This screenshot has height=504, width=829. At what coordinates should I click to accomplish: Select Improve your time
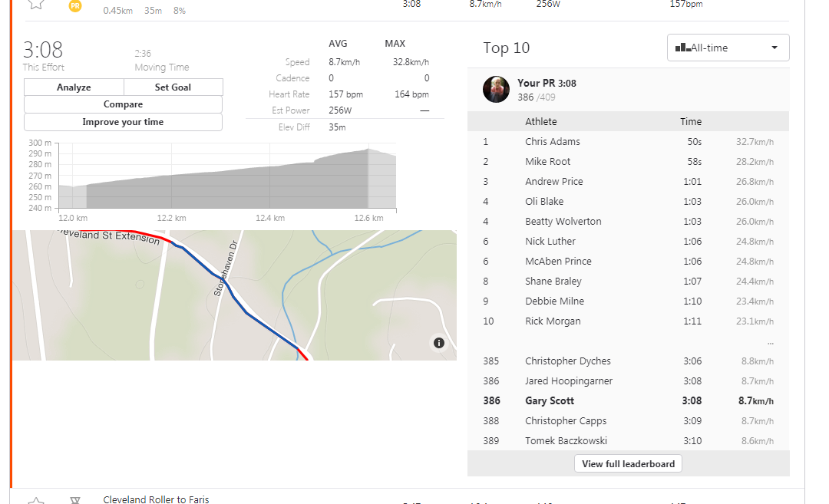pos(123,122)
